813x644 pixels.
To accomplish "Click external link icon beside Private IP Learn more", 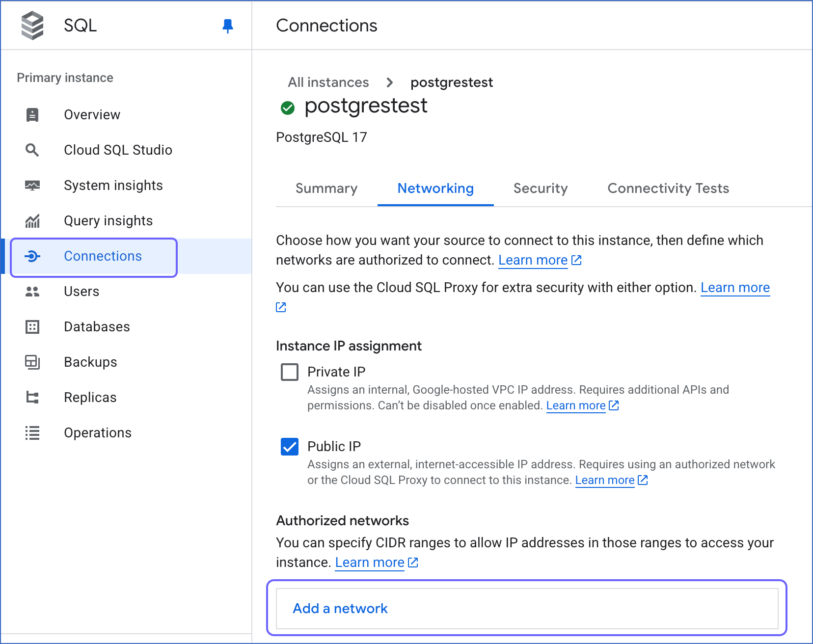I will click(614, 405).
